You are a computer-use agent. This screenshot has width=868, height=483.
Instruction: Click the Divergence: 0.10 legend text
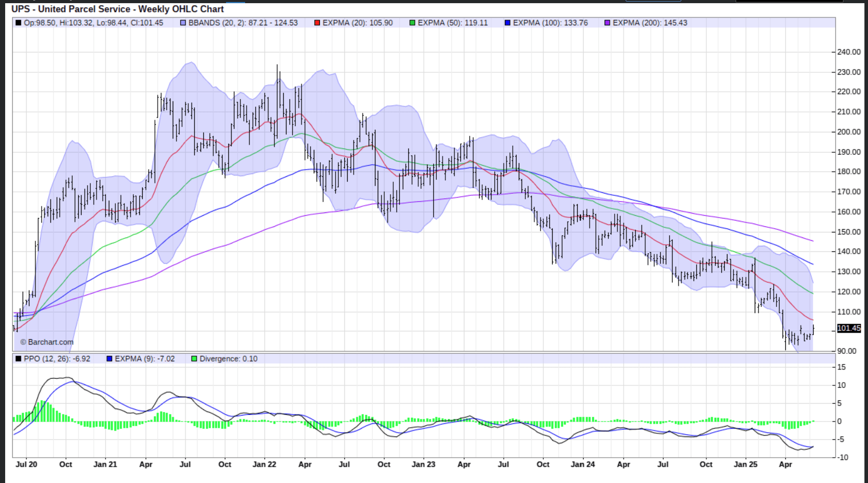click(228, 359)
